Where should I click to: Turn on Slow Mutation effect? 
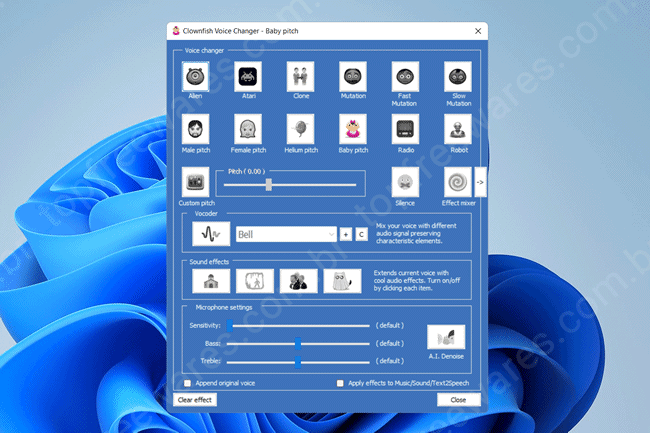coord(458,77)
